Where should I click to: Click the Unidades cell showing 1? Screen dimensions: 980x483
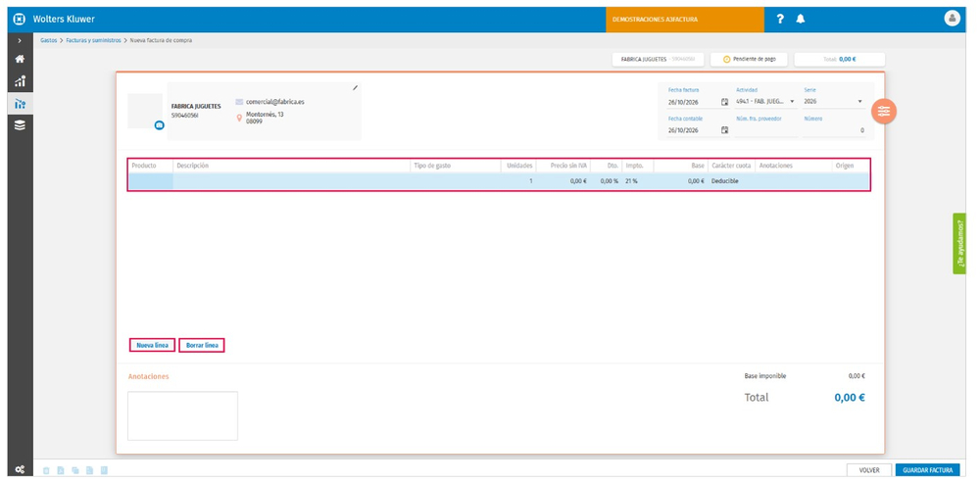(x=518, y=181)
